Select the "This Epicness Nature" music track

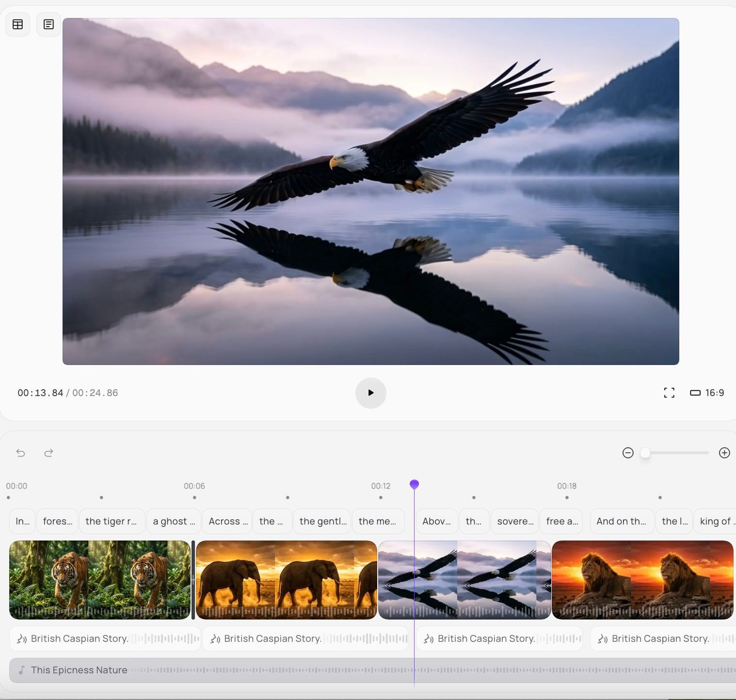(x=79, y=670)
